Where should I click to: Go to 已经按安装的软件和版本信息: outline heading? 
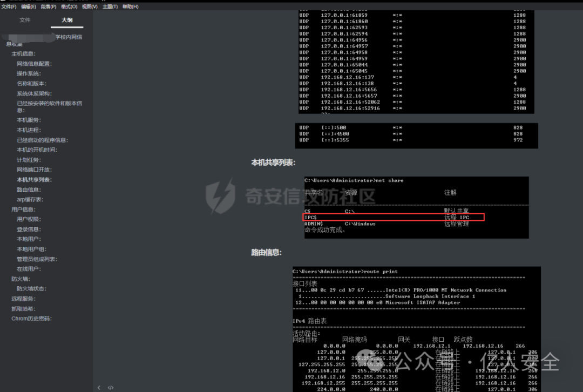pyautogui.click(x=50, y=107)
